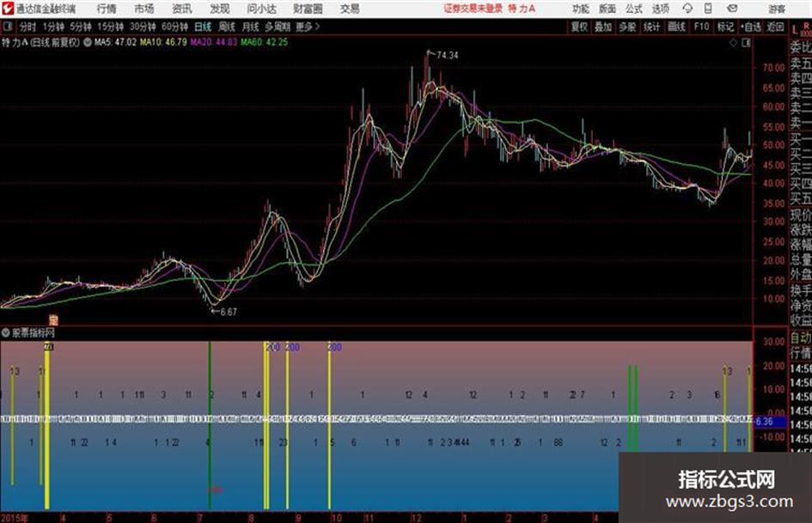Click the 复权 toolbar button
This screenshot has height=523, width=812.
(x=579, y=27)
